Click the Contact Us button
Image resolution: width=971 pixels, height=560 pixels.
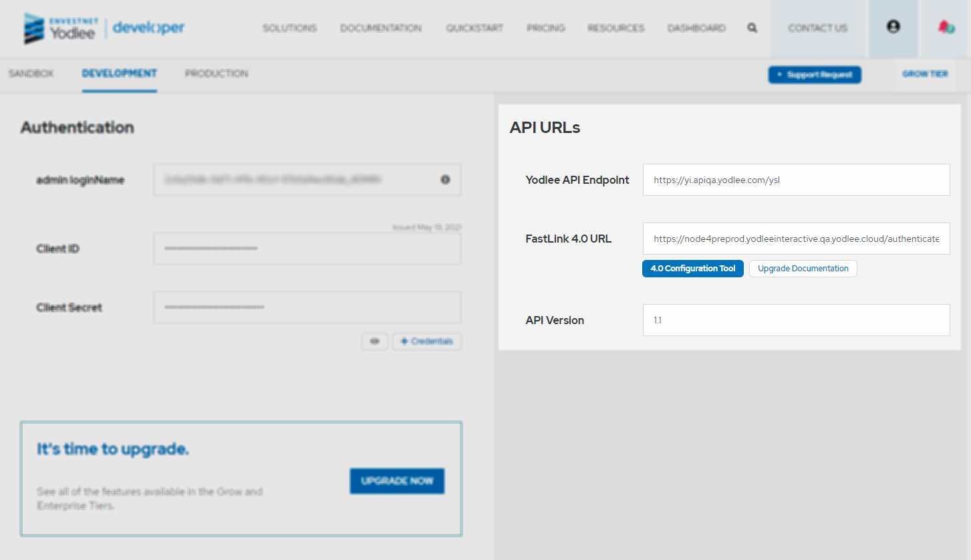coord(818,28)
